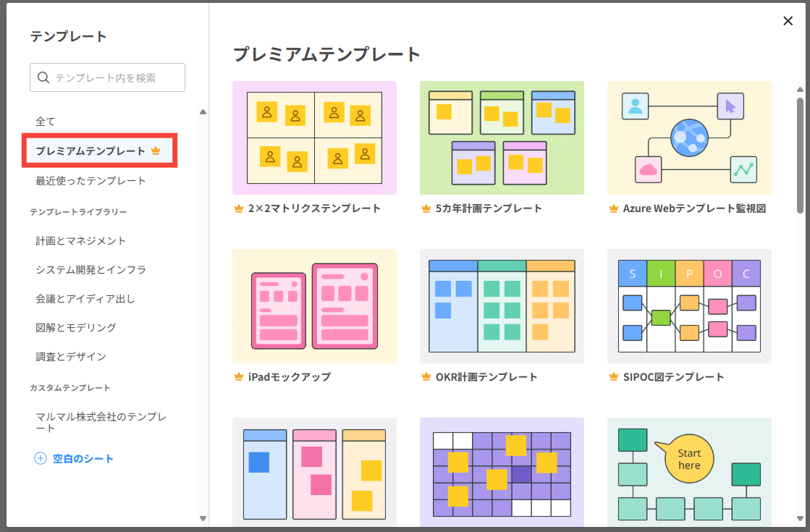Click the crown icon beside 2×2マトリクステンプレート
The image size is (810, 532).
[x=238, y=208]
